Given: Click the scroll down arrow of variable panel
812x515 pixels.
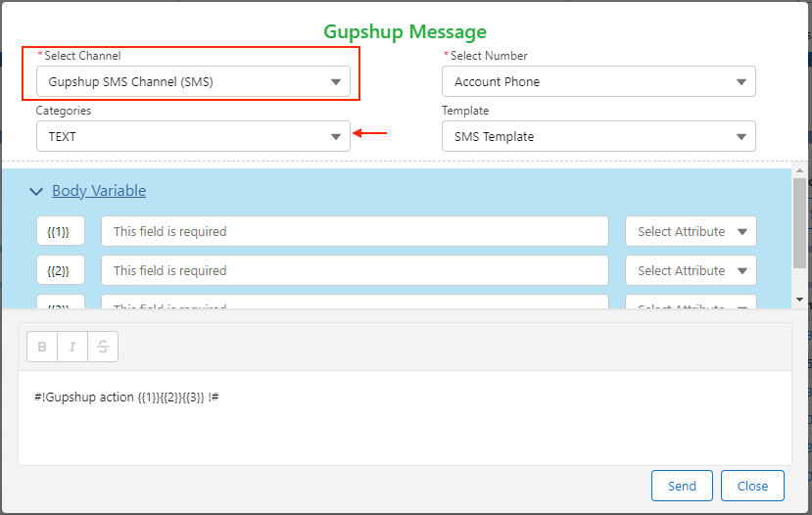Looking at the screenshot, I should pos(799,300).
